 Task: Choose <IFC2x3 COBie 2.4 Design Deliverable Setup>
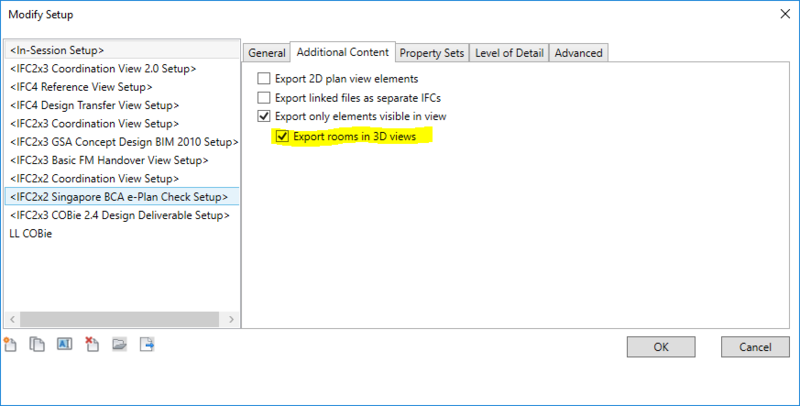[x=122, y=215]
